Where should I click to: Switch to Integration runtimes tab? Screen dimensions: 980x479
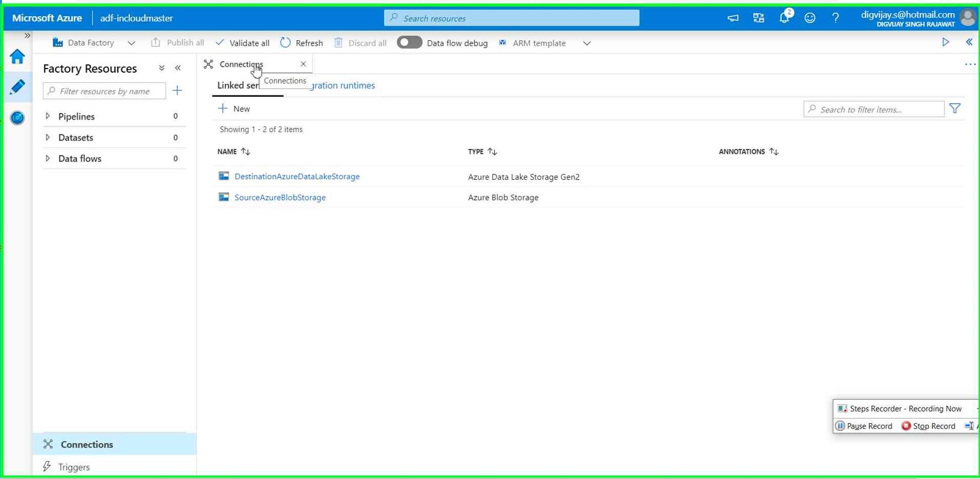(x=343, y=85)
